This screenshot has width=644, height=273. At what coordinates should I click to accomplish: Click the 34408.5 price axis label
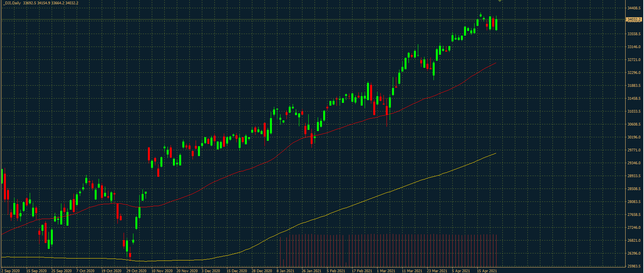point(634,8)
